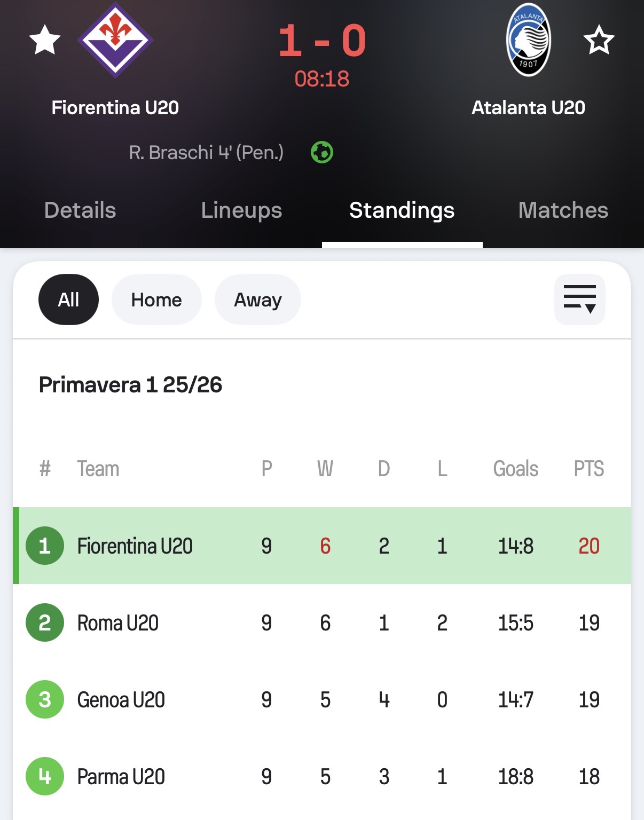644x820 pixels.
Task: Favorite Atalanta U20 with the outline star
Action: click(x=599, y=40)
